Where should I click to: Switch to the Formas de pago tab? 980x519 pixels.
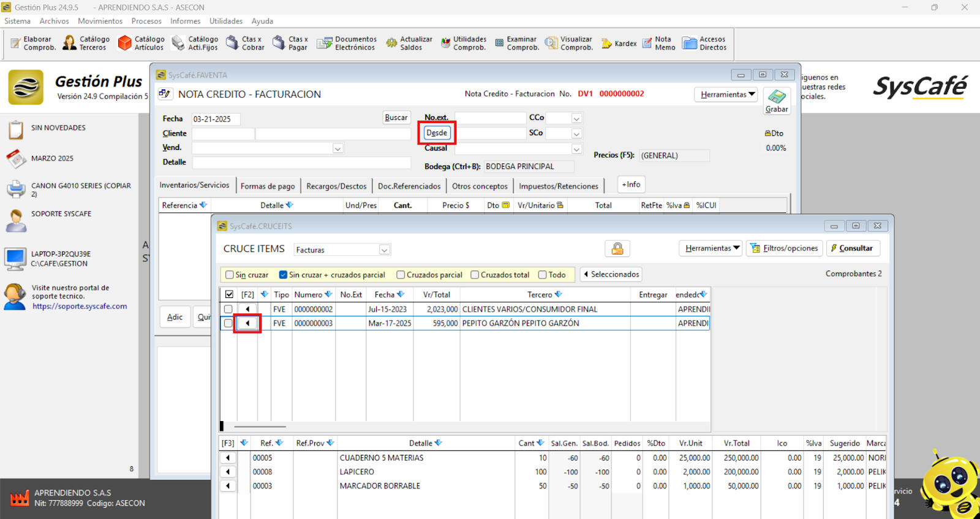(268, 186)
